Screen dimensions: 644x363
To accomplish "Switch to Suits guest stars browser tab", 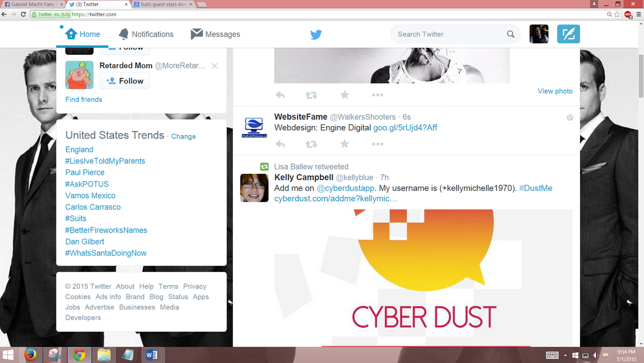I will 164,4.
